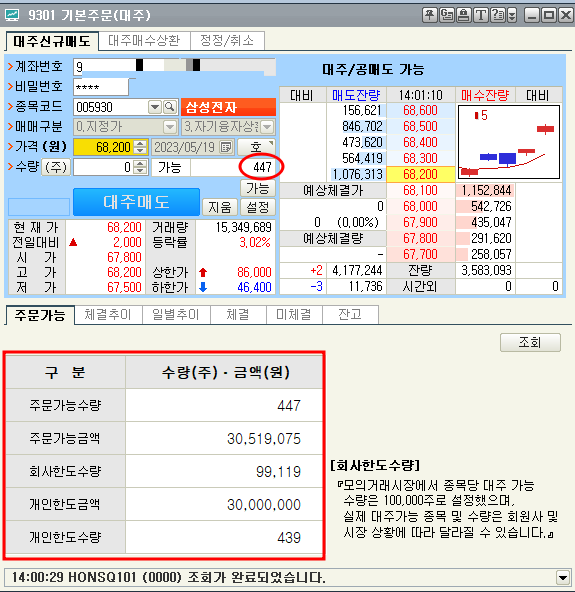Open the 미체결 tab
This screenshot has width=575, height=592.
tap(294, 314)
